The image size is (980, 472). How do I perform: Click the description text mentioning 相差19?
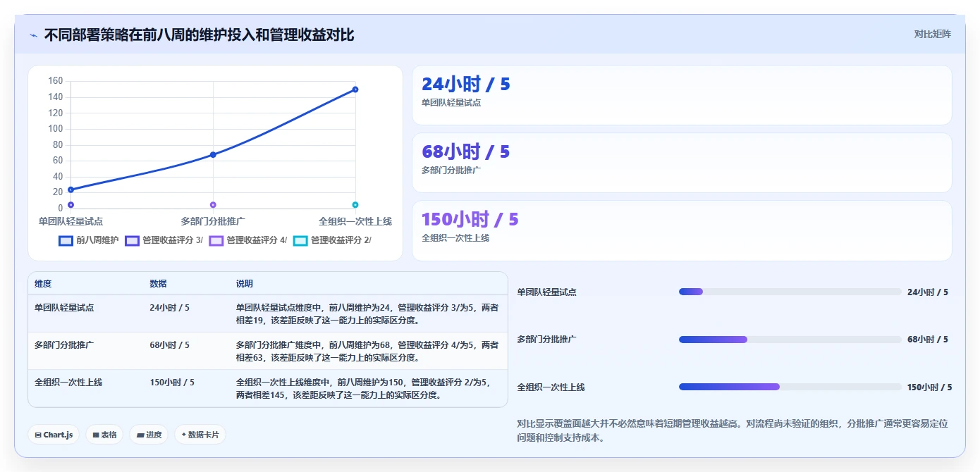coord(367,313)
